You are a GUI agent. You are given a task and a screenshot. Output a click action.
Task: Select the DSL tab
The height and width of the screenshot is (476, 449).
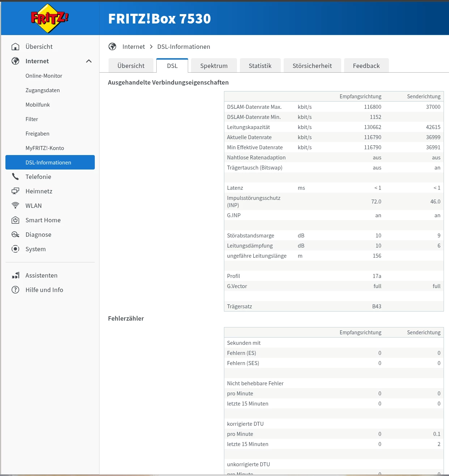click(x=172, y=65)
